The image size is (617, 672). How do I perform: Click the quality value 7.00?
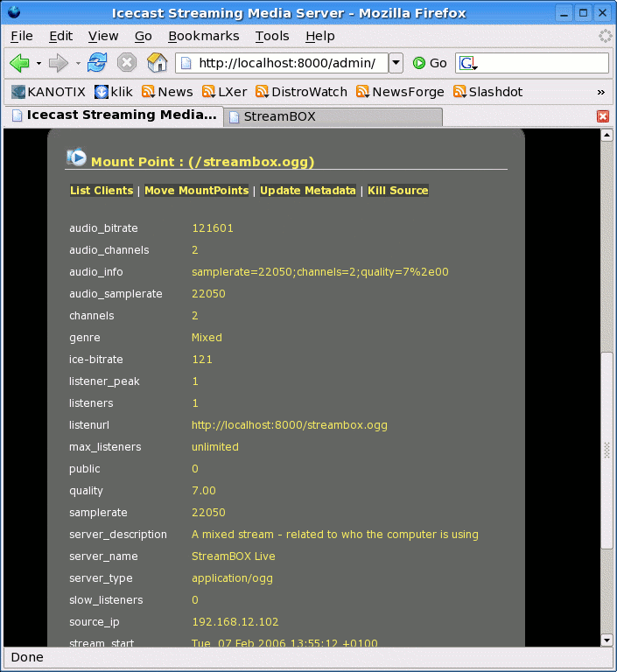[204, 491]
